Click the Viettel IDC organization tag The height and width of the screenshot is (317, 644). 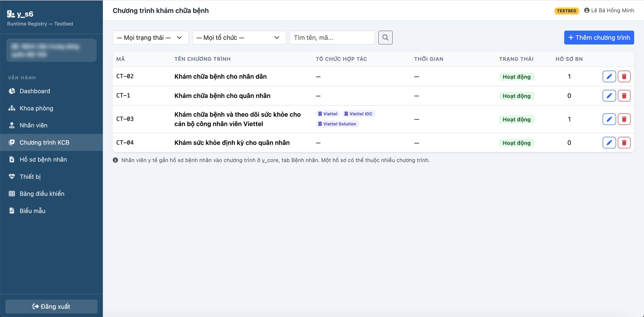coord(358,114)
